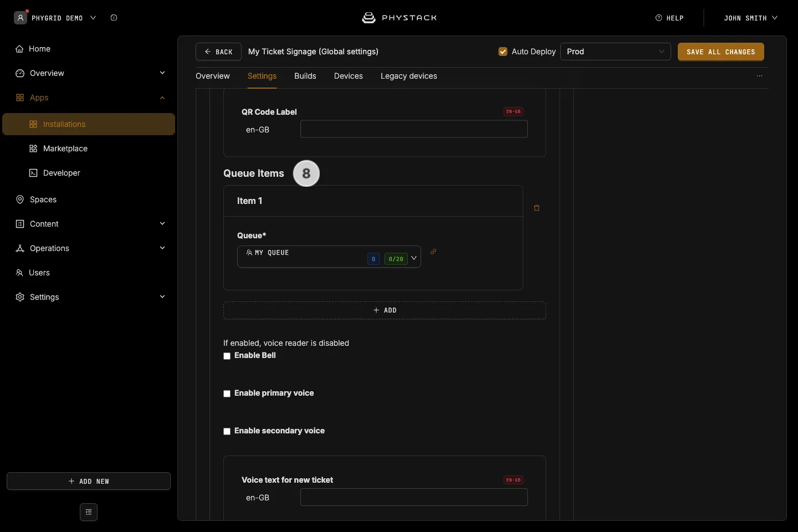The image size is (798, 532).
Task: Open the three-dots more options menu
Action: [760, 76]
